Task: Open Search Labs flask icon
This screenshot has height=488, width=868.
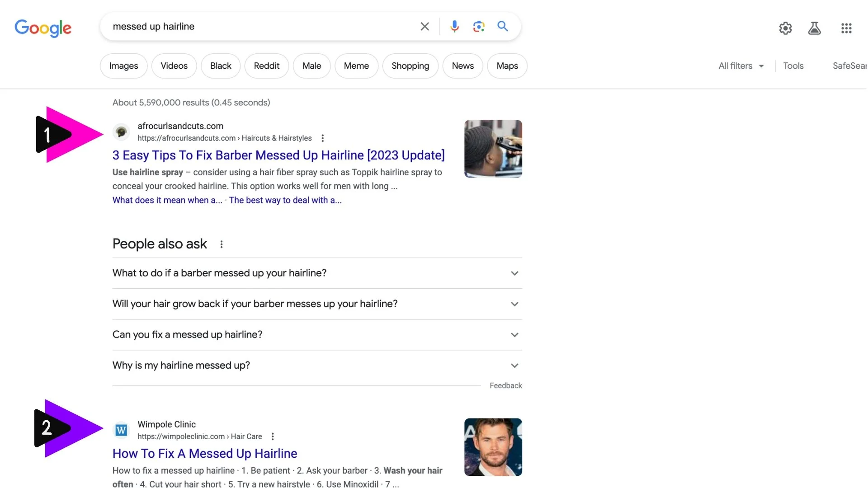Action: pyautogui.click(x=814, y=28)
